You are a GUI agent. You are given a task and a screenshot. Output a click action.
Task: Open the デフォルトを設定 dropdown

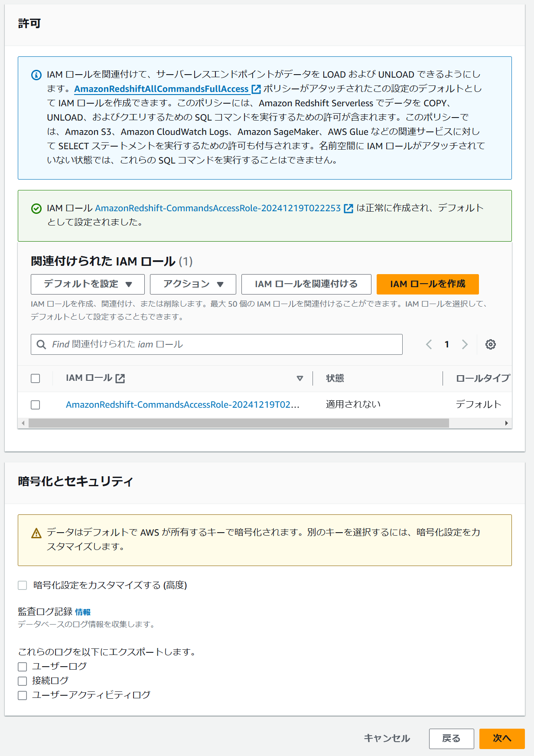pyautogui.click(x=88, y=284)
